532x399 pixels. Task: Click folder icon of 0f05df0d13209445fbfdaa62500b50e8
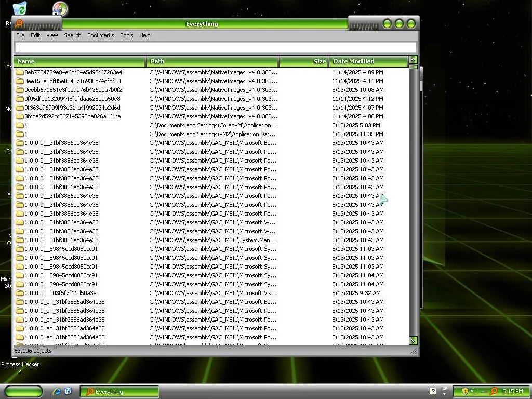20,99
